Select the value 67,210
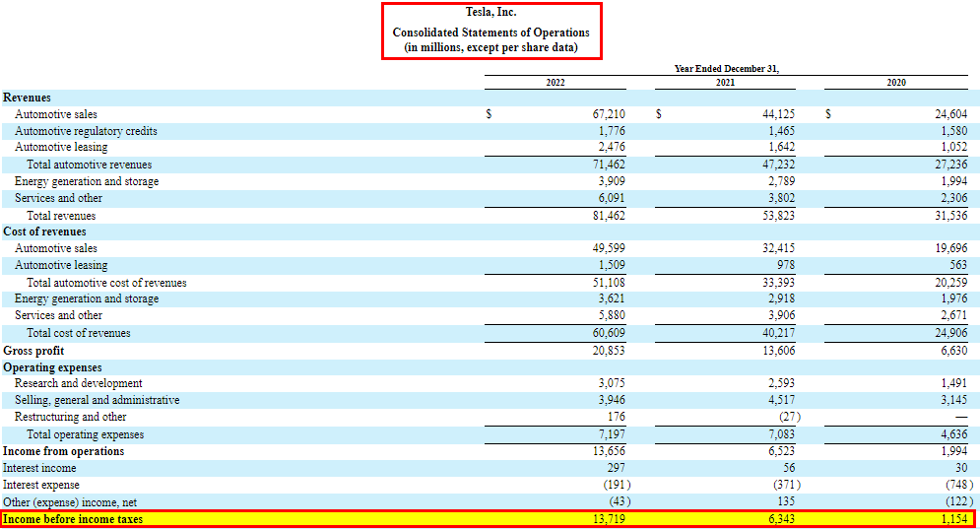This screenshot has height=529, width=980. pos(609,114)
